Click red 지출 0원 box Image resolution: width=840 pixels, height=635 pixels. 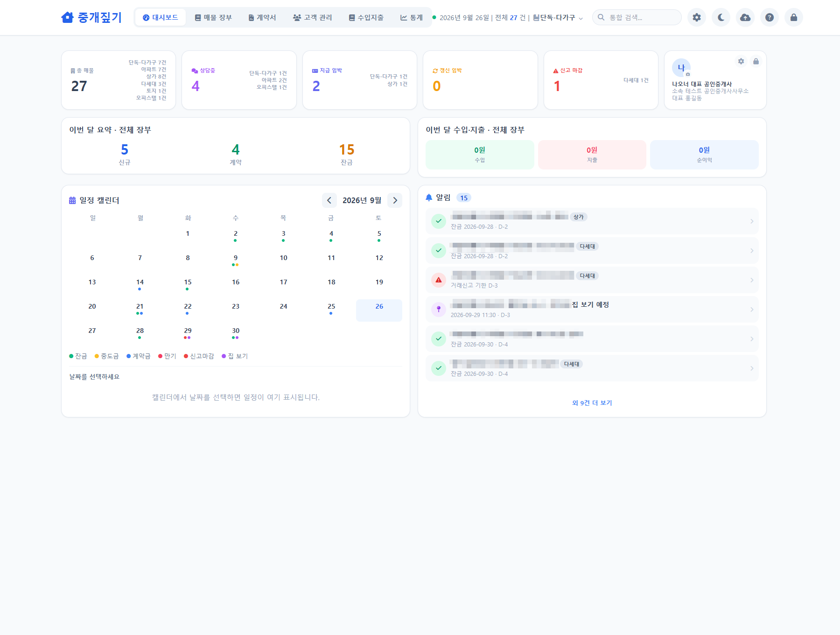click(x=592, y=155)
